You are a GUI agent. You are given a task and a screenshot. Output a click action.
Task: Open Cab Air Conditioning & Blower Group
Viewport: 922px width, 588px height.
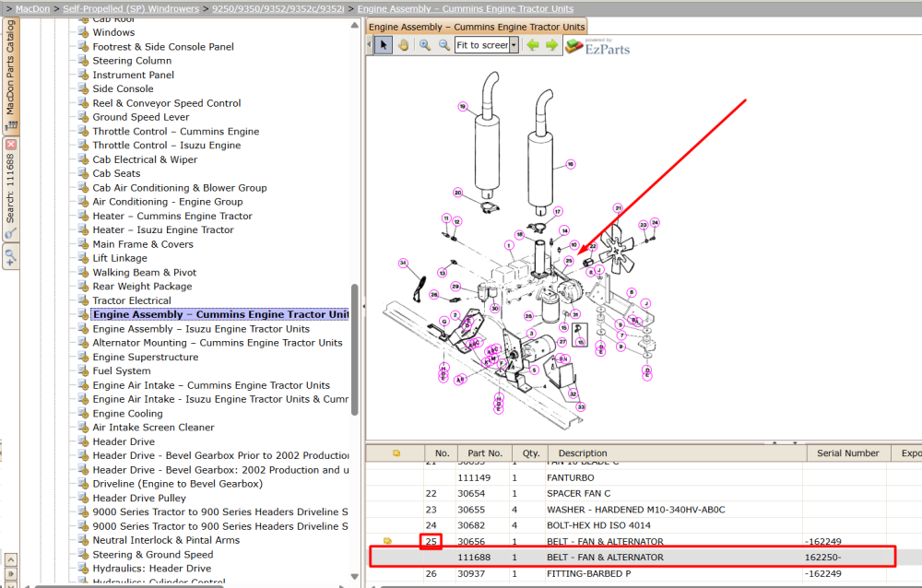click(x=180, y=188)
